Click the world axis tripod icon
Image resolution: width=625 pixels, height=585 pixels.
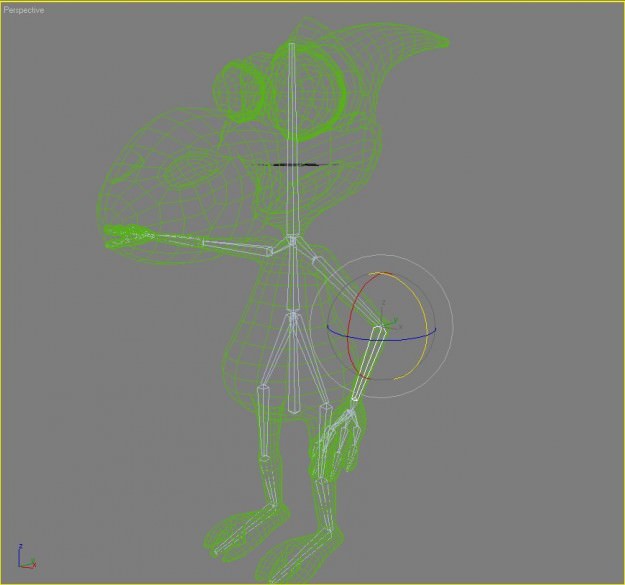click(x=27, y=556)
